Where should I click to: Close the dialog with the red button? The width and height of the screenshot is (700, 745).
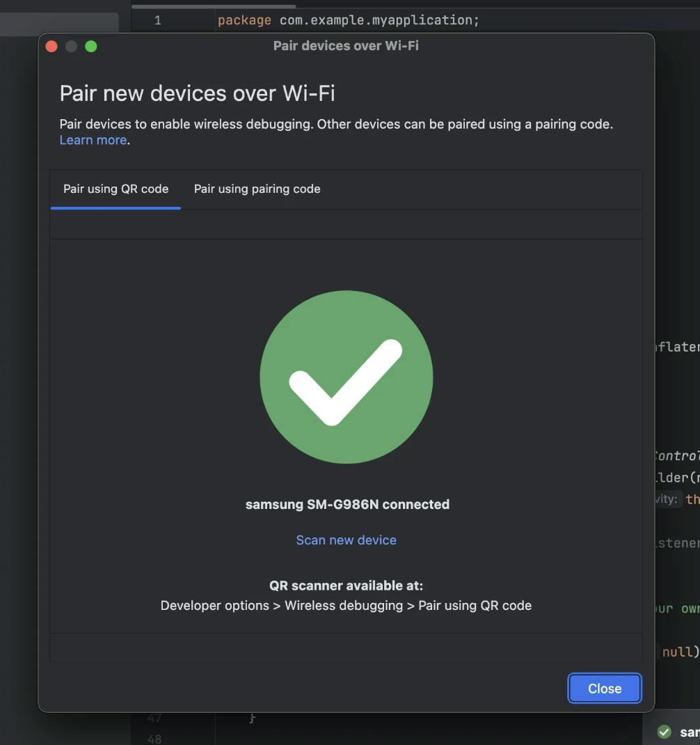coord(51,47)
